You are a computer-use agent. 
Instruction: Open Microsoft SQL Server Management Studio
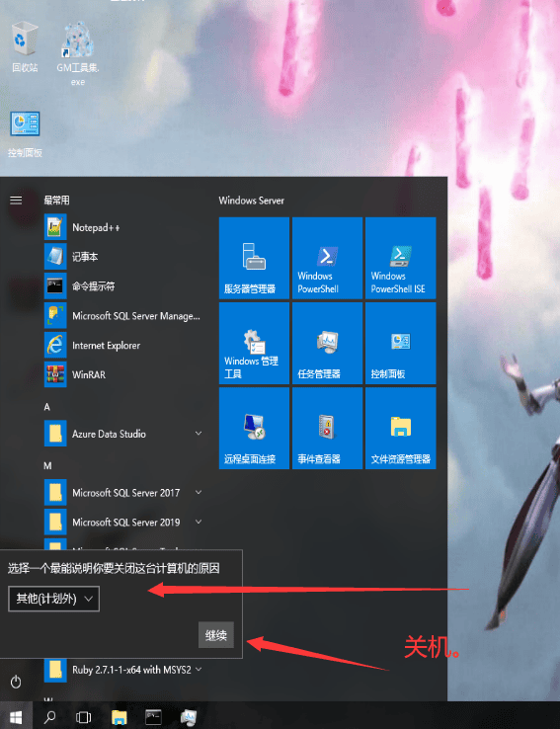[x=123, y=316]
